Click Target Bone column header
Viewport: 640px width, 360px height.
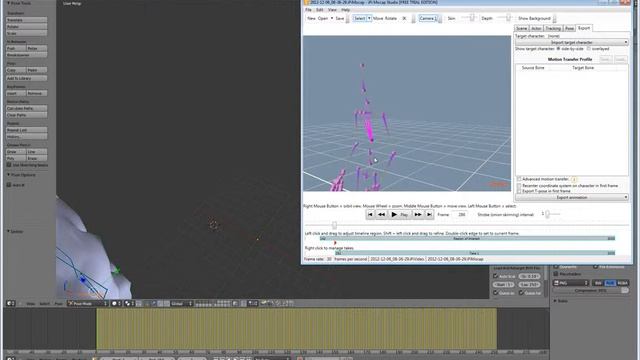click(583, 68)
